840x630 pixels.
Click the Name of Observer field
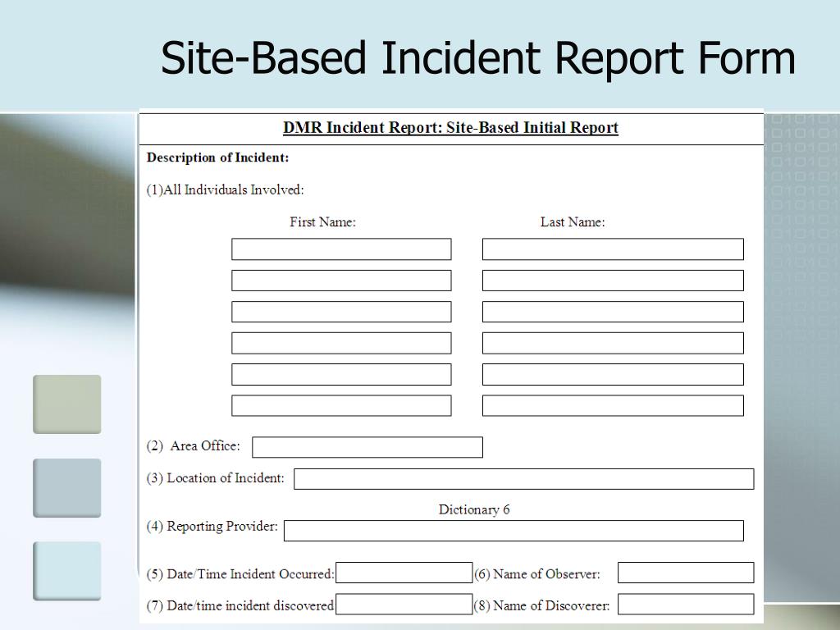pos(686,573)
